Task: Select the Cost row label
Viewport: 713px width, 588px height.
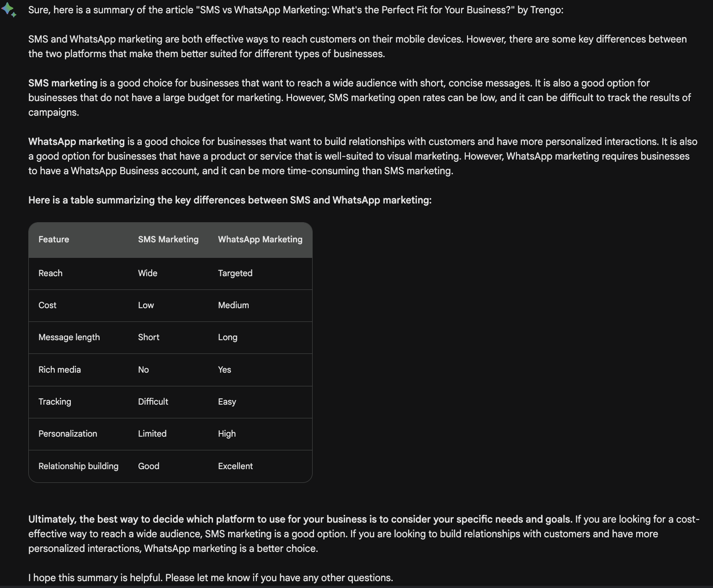Action: coord(48,305)
